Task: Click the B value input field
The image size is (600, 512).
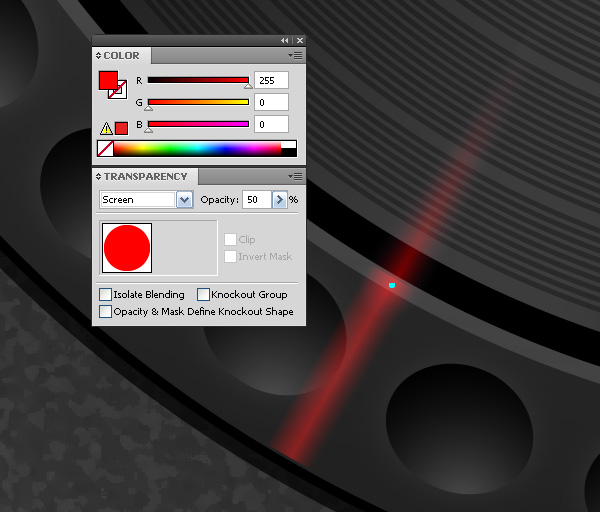Action: point(271,124)
